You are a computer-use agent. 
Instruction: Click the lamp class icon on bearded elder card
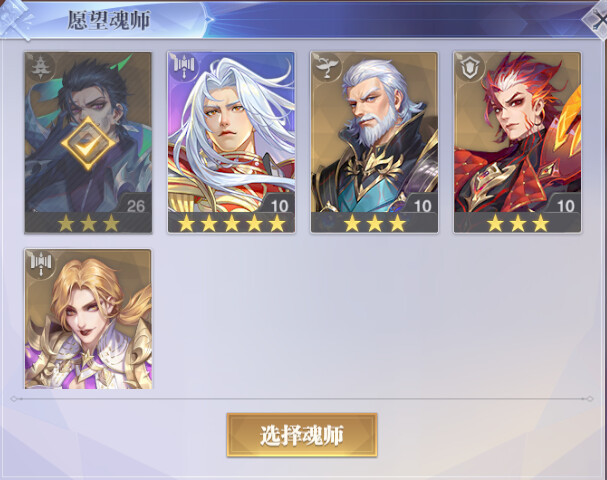[326, 67]
